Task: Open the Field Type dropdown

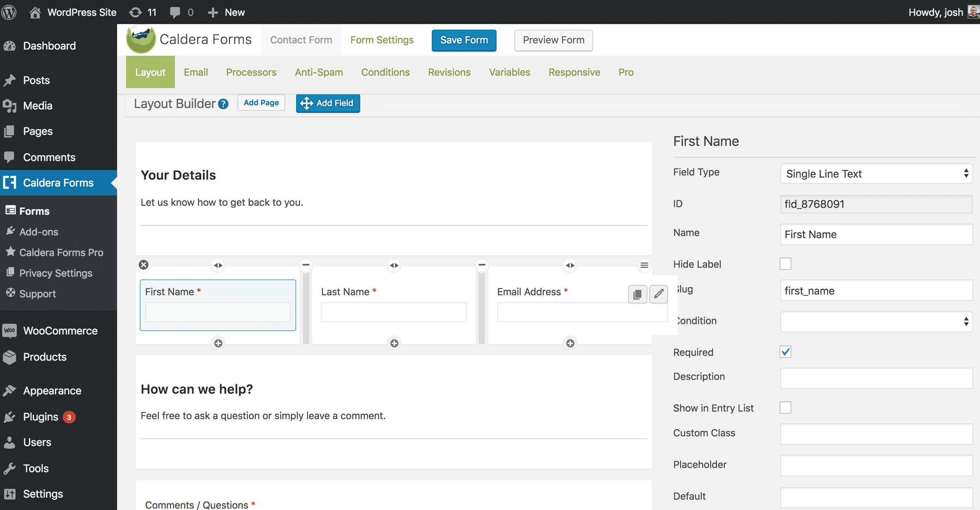Action: click(x=876, y=174)
